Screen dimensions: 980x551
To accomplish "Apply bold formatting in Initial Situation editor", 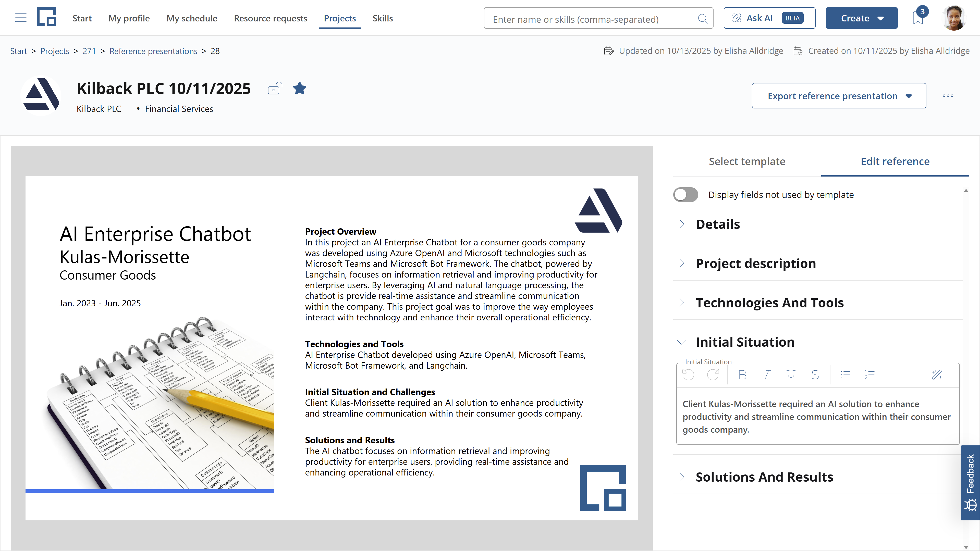I will pyautogui.click(x=742, y=374).
